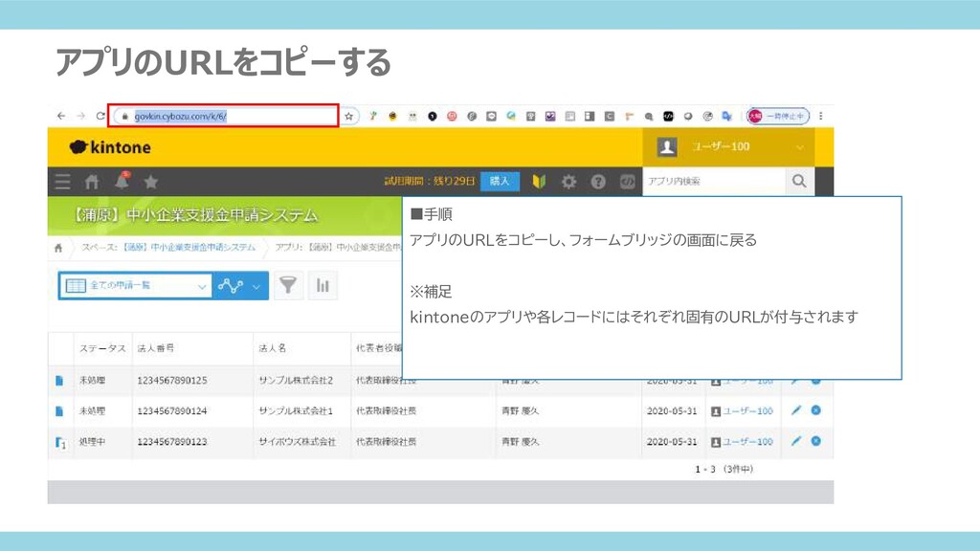Open record details for サンプル株式会社2 row
The width and height of the screenshot is (980, 551).
coord(59,381)
